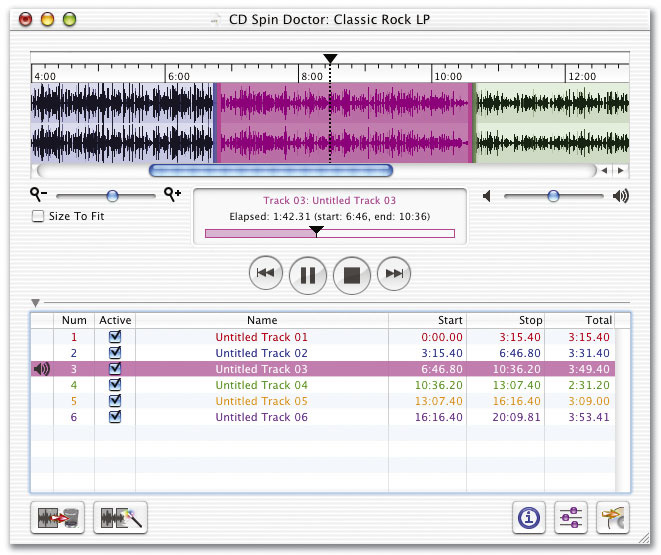Image resolution: width=661 pixels, height=555 pixels.
Task: Click the auto-define tracks magic wand button
Action: (121, 517)
